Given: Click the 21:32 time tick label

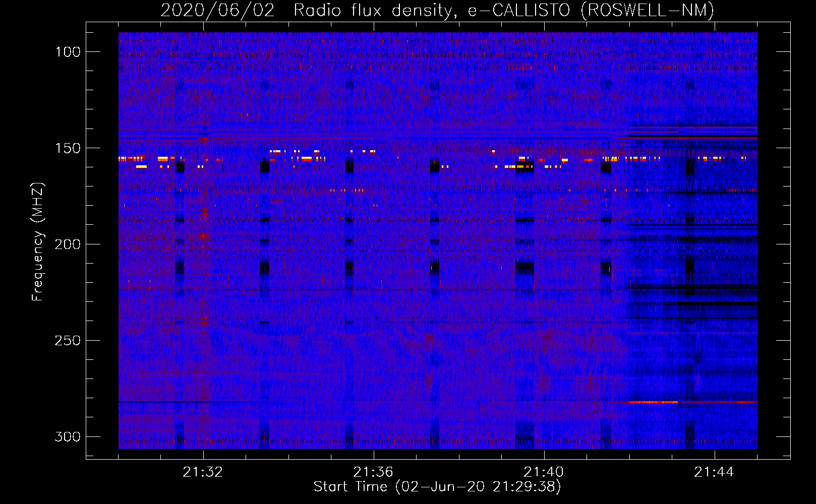Looking at the screenshot, I should click(203, 472).
